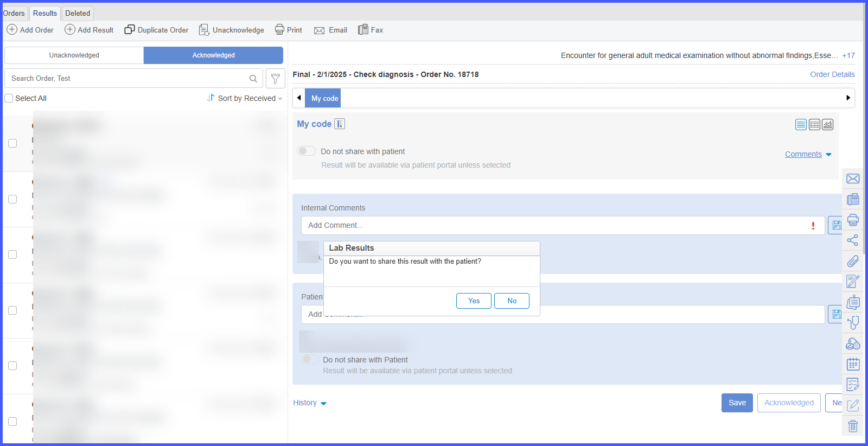The height and width of the screenshot is (446, 868).
Task: Click the sidebar pills medication icon
Action: click(x=853, y=343)
